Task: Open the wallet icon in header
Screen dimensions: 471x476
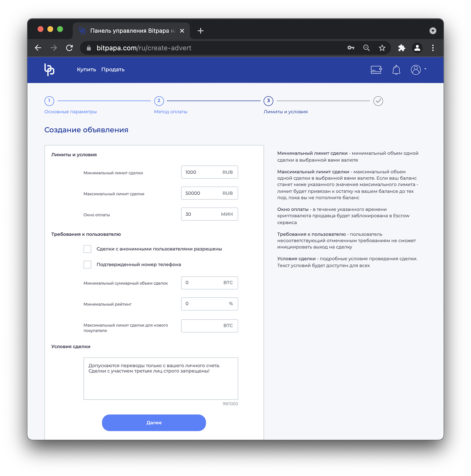Action: 376,69
